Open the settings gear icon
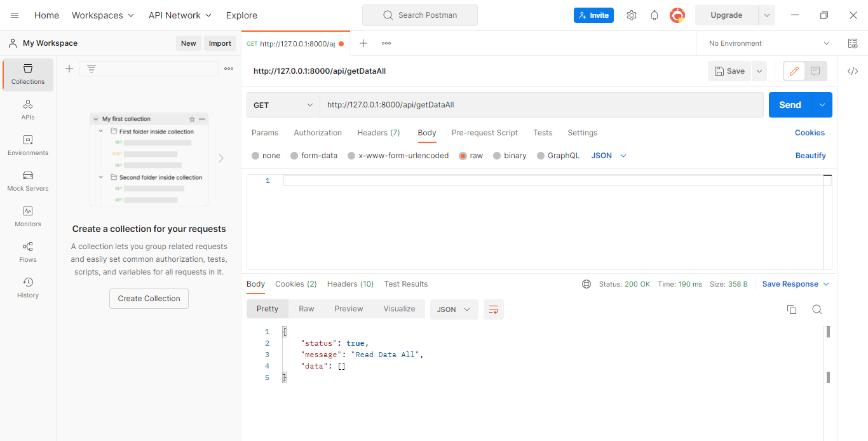Screen dimensions: 868x441 pyautogui.click(x=631, y=15)
